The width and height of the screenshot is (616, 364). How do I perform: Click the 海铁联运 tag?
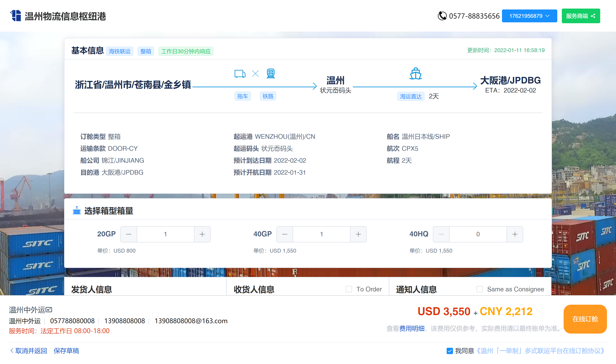point(120,51)
